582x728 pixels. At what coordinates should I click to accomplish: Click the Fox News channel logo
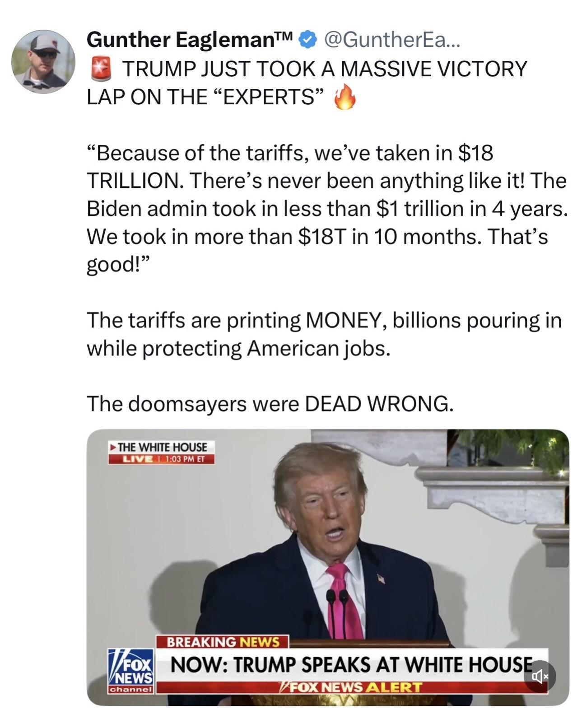pos(131,671)
